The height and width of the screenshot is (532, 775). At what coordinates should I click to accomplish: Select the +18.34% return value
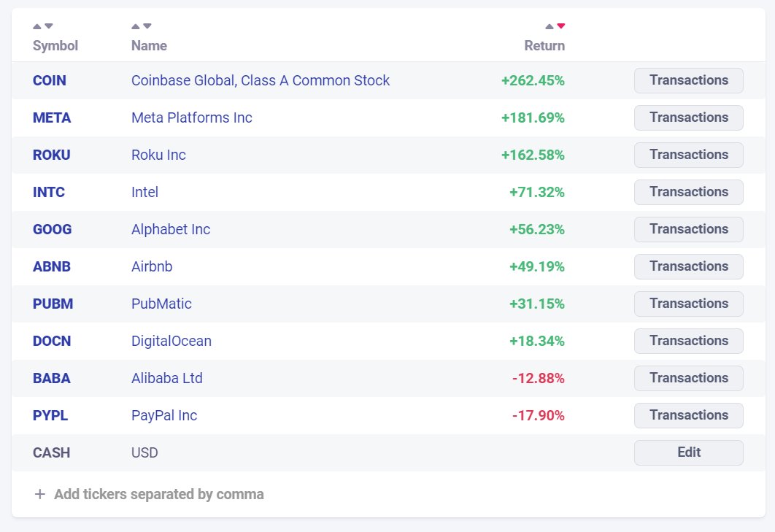(x=537, y=341)
